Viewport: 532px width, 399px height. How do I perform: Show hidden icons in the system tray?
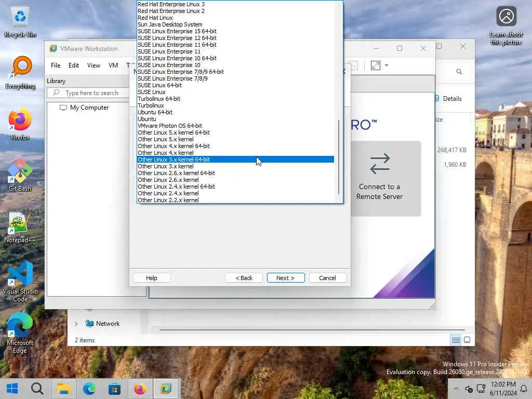tap(456, 389)
